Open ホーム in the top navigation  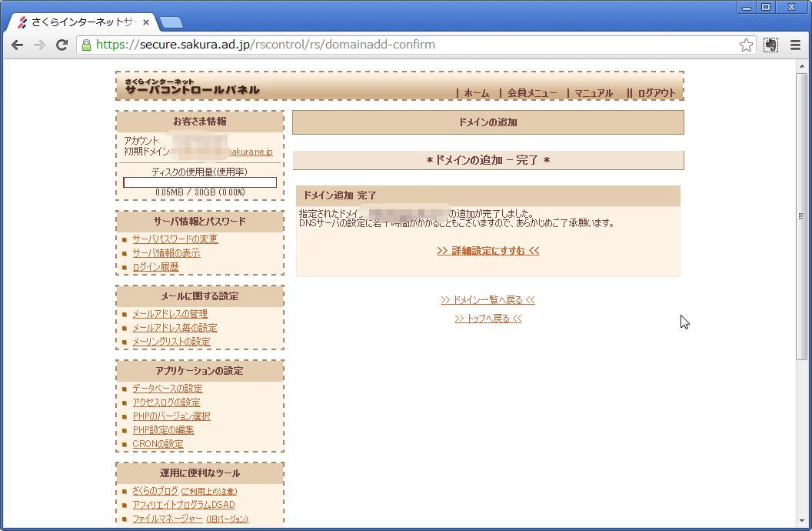click(476, 92)
